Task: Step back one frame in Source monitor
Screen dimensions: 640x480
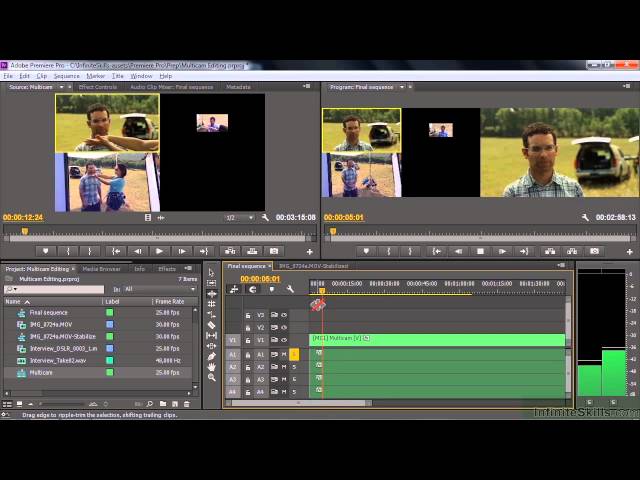Action: click(138, 251)
